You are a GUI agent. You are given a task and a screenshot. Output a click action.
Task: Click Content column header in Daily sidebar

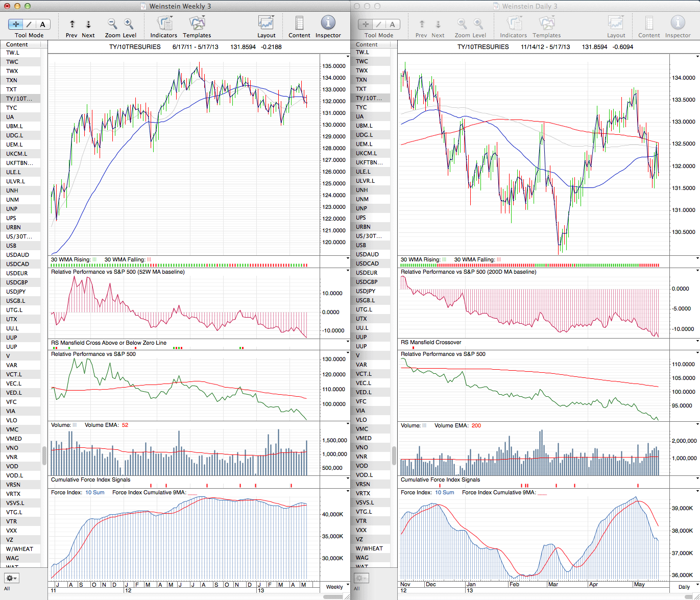pyautogui.click(x=367, y=44)
